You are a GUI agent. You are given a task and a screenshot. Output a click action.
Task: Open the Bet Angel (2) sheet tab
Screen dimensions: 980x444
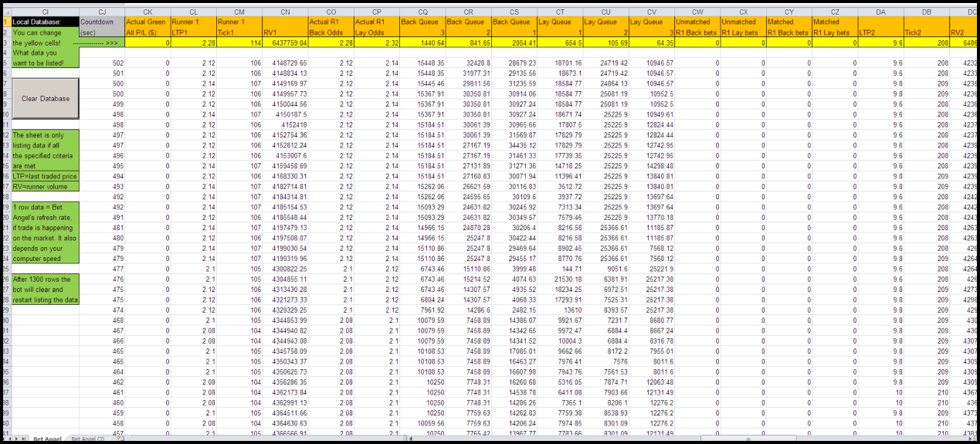[x=87, y=439]
